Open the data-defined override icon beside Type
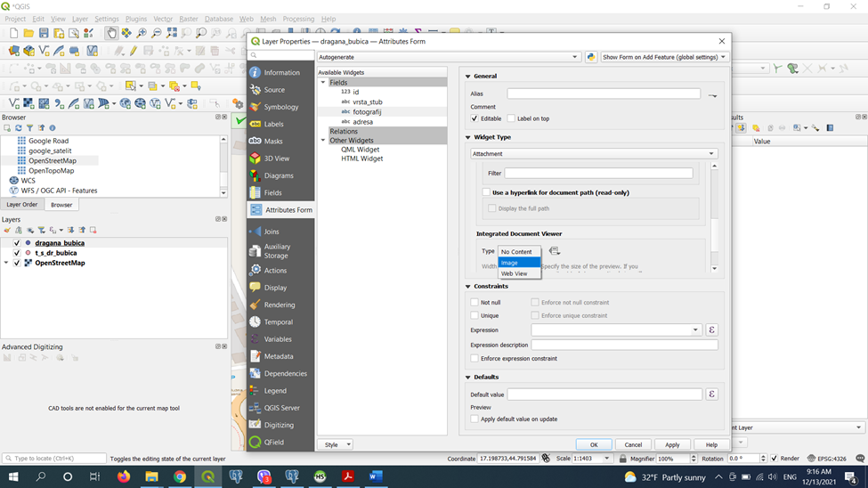This screenshot has width=868, height=488. tap(554, 251)
